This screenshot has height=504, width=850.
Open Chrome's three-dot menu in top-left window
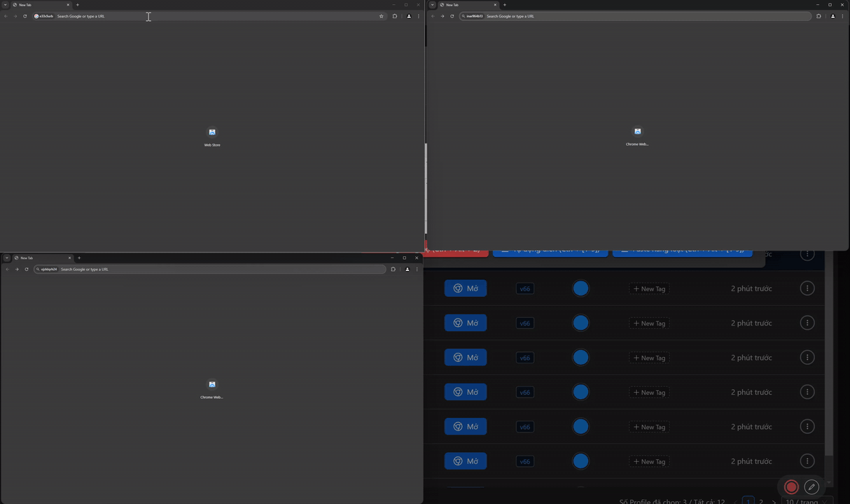[418, 16]
